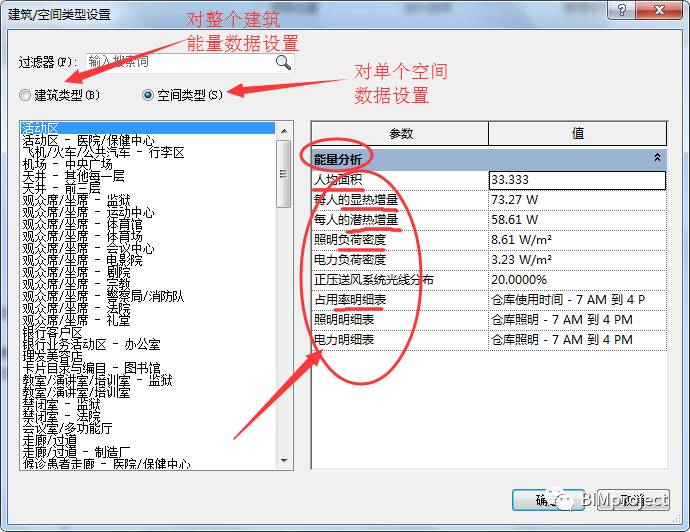Open the 电力明细表 schedule value cell

[x=578, y=340]
